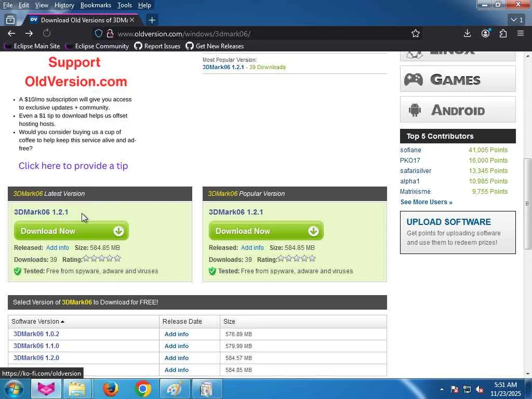Bookmark this page with the star
The height and width of the screenshot is (399, 532).
[415, 33]
